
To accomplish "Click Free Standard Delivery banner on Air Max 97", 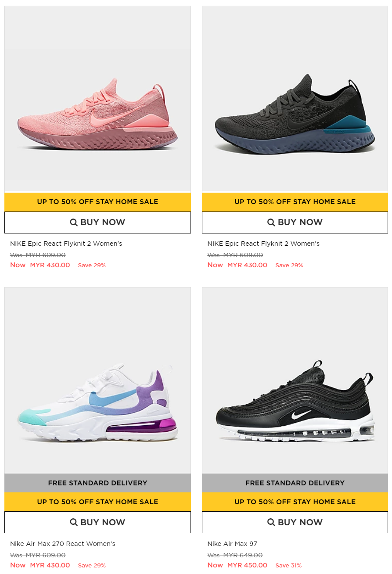I will coord(295,483).
